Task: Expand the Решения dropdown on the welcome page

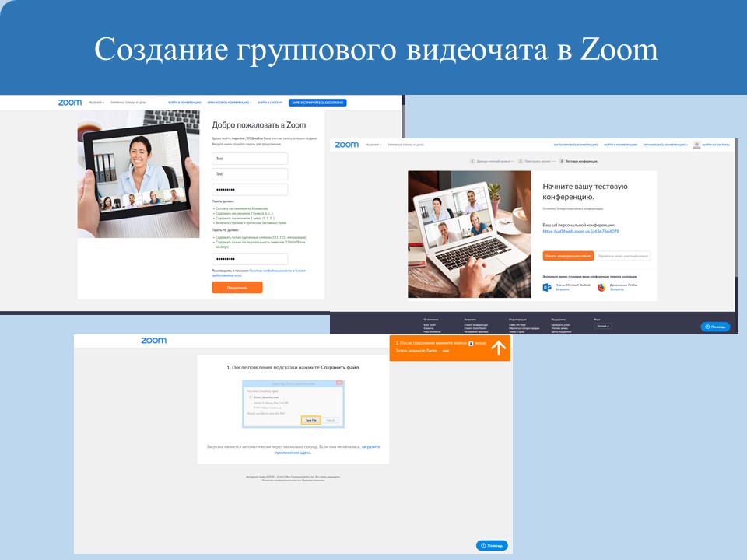Action: [96, 103]
